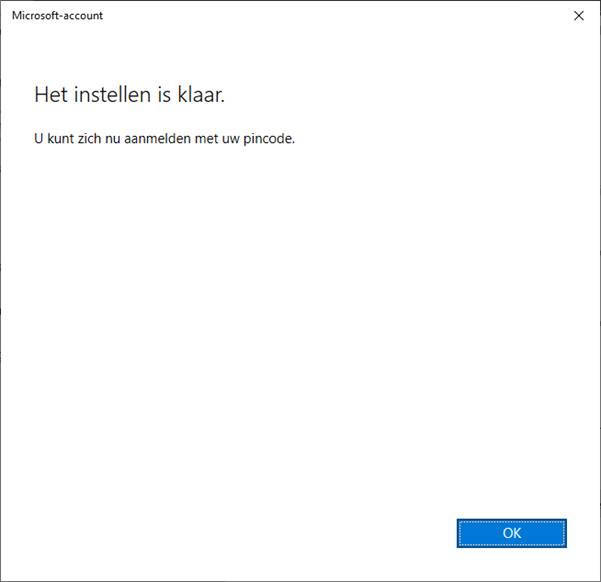
Task: Select the word 'pincode' in the message
Action: click(268, 139)
